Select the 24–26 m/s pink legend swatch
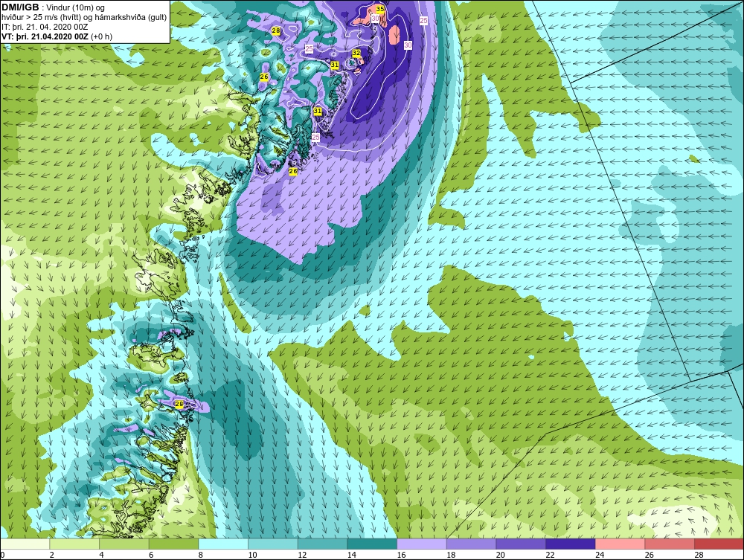The height and width of the screenshot is (560, 744). [x=620, y=544]
